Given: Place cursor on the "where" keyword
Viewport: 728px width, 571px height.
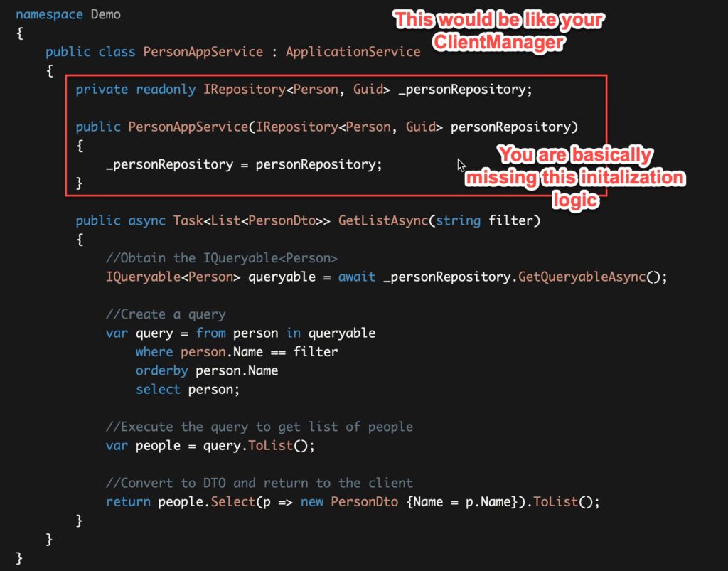Looking at the screenshot, I should click(x=154, y=352).
